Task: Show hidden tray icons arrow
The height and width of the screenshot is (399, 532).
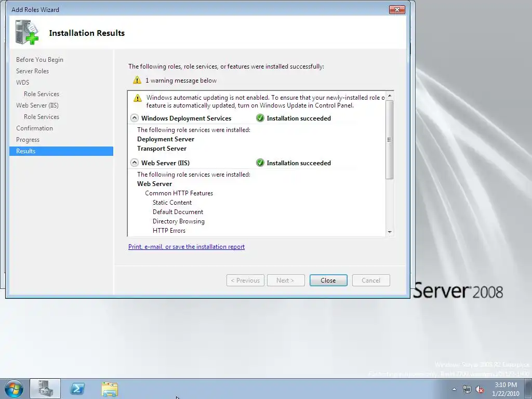Action: click(454, 390)
